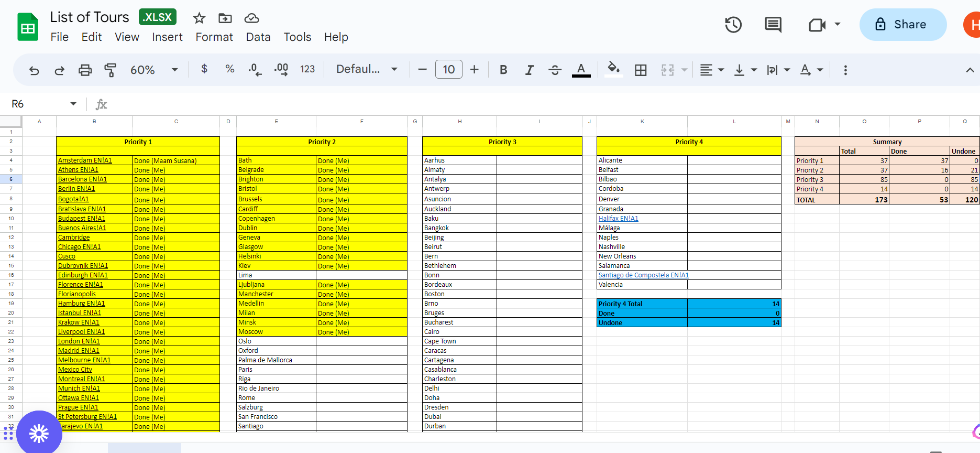This screenshot has width=980, height=453.
Task: Click the undo arrow
Action: 34,70
